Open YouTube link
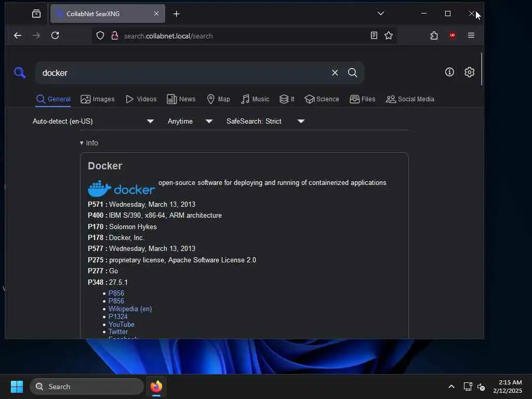The image size is (532, 399). coord(121,324)
